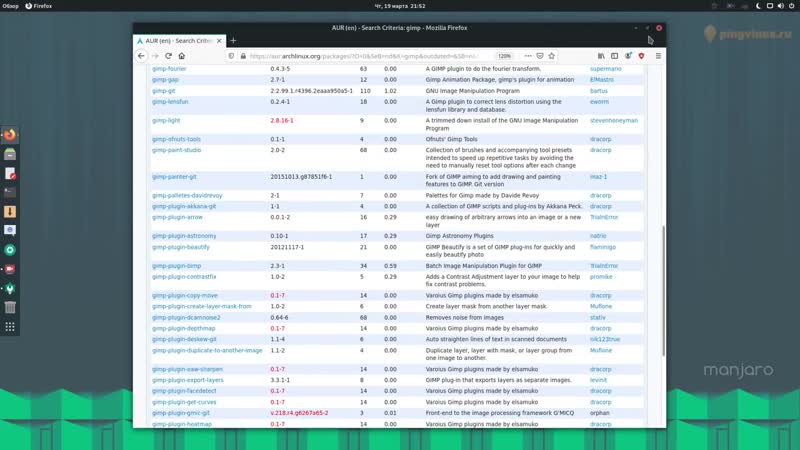The image size is (800, 450).
Task: Open the chat bubble dock application
Action: [10, 231]
